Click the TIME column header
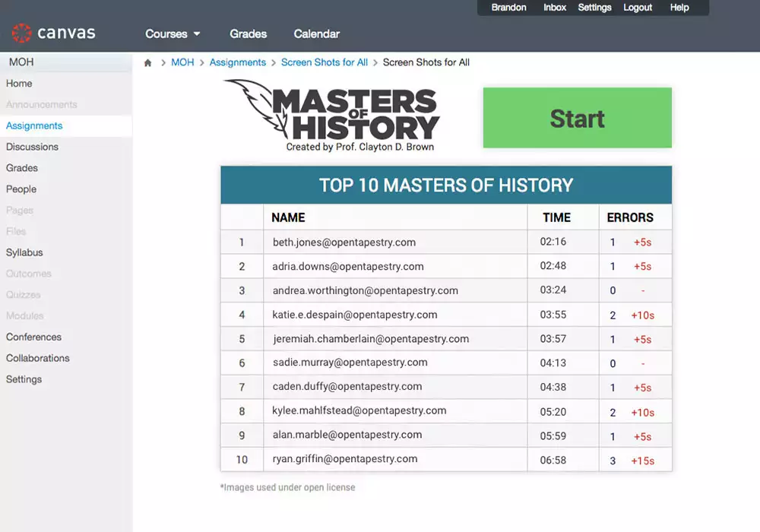760x532 pixels. coord(556,217)
